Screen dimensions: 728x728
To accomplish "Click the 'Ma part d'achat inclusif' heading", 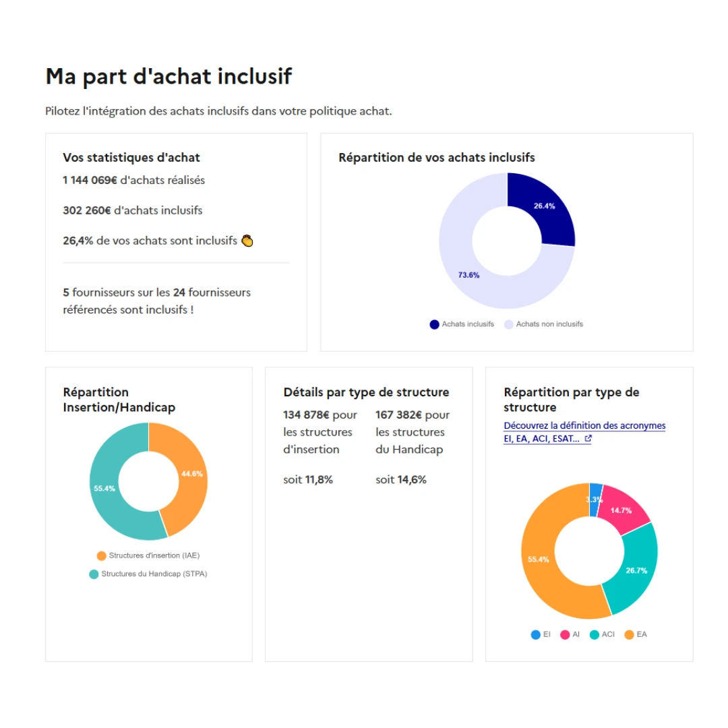I will (x=169, y=76).
